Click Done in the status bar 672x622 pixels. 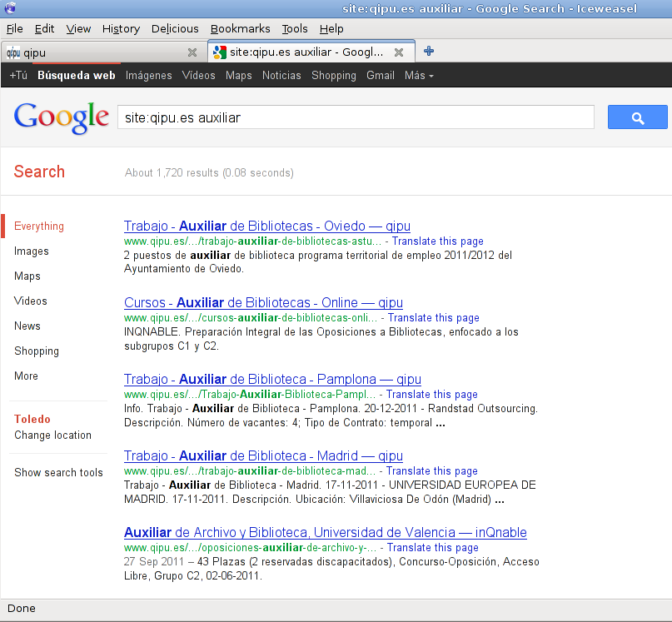click(22, 609)
